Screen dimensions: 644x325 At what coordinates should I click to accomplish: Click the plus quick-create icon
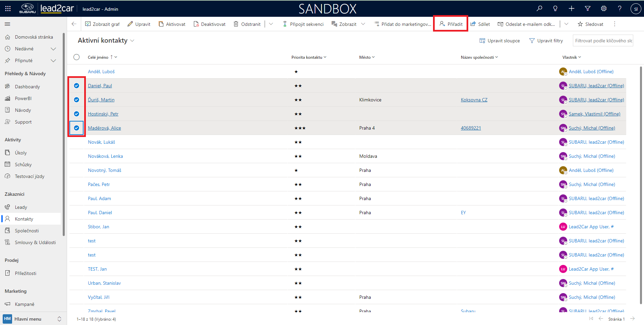[572, 9]
